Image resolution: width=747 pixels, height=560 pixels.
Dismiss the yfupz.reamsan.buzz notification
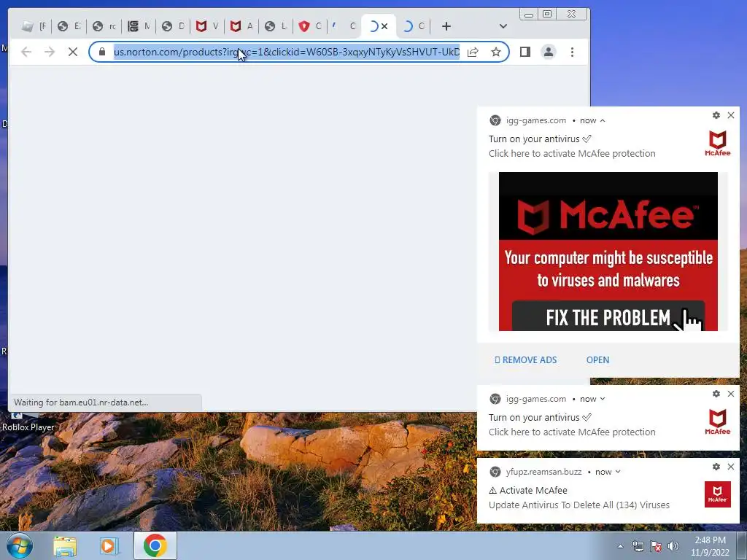(x=731, y=467)
